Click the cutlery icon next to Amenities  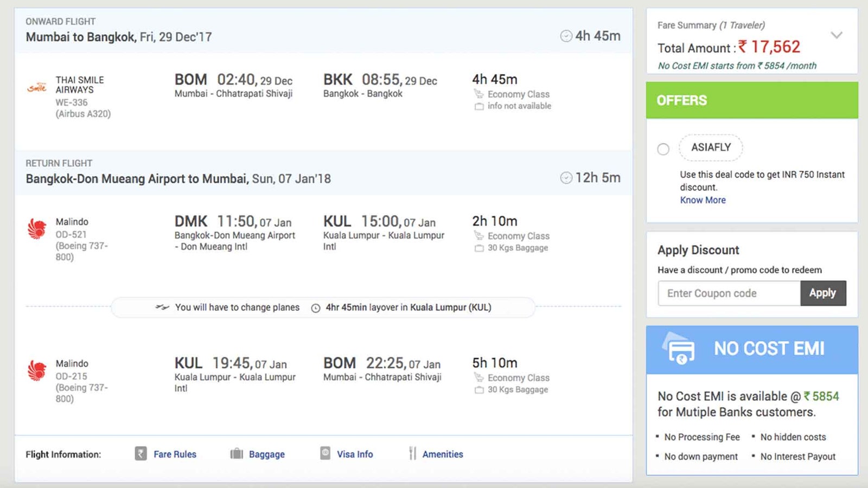pyautogui.click(x=413, y=453)
